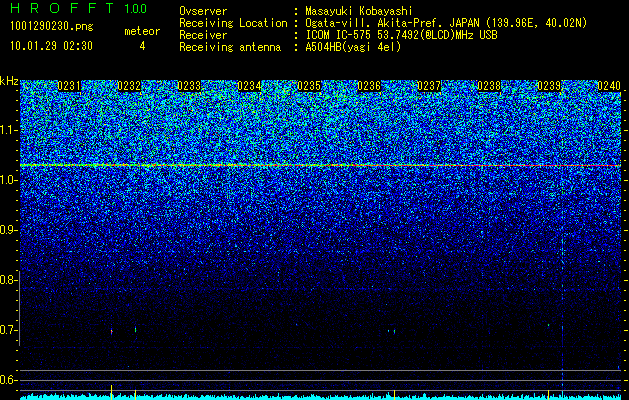Image resolution: width=629 pixels, height=400 pixels.
Task: Click the 0237 time label
Action: pos(429,86)
